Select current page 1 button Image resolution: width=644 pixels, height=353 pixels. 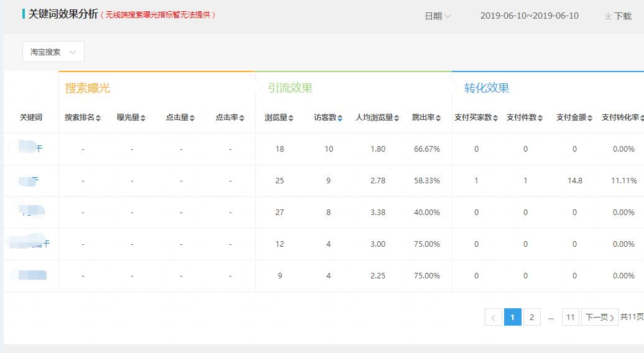512,318
